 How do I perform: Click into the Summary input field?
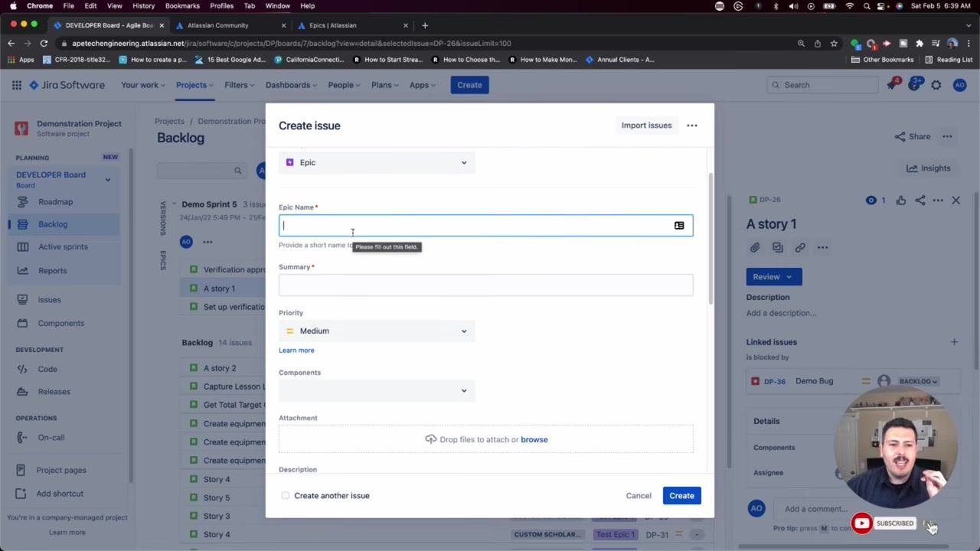pyautogui.click(x=485, y=285)
